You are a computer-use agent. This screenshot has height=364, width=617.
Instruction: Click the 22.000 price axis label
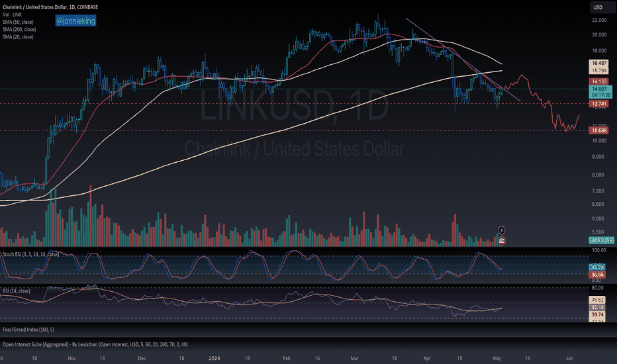click(599, 20)
